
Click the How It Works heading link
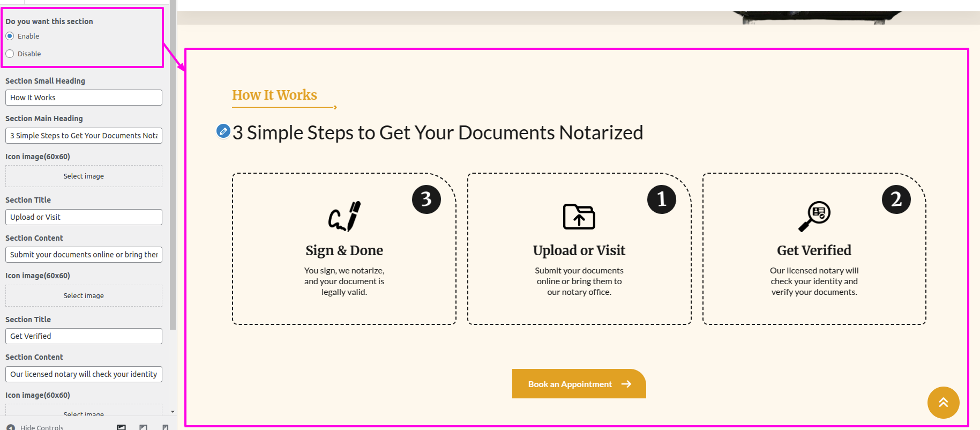click(274, 95)
